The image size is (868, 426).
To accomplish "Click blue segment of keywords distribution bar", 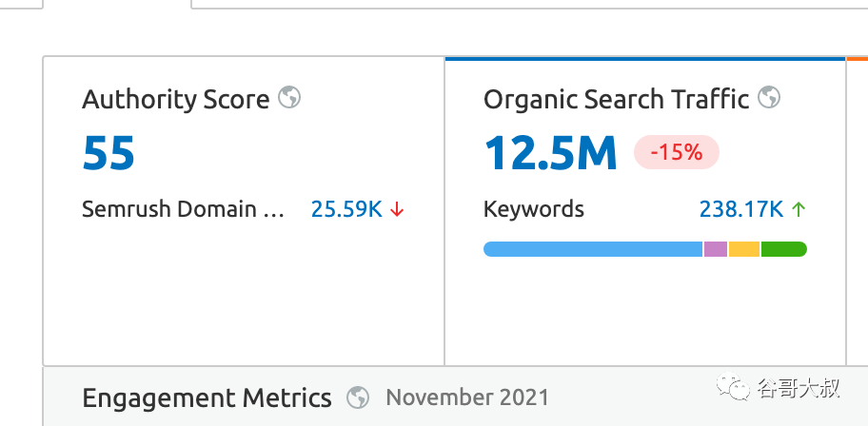I will 592,249.
